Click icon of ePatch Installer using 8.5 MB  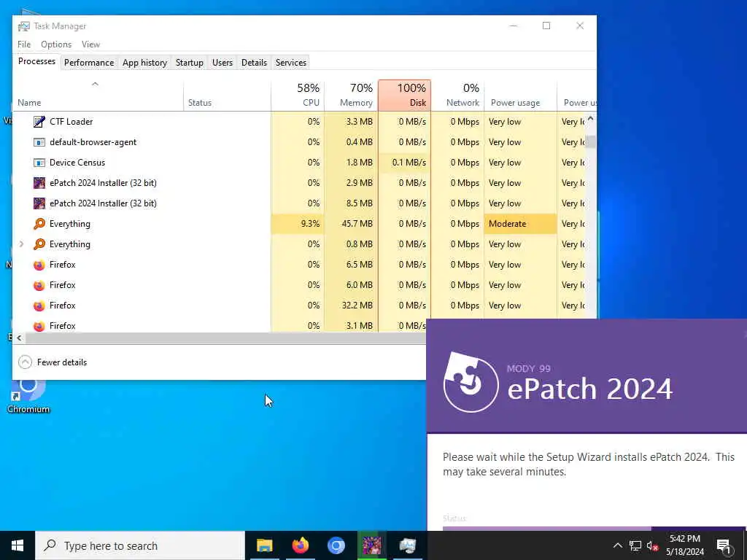[39, 203]
